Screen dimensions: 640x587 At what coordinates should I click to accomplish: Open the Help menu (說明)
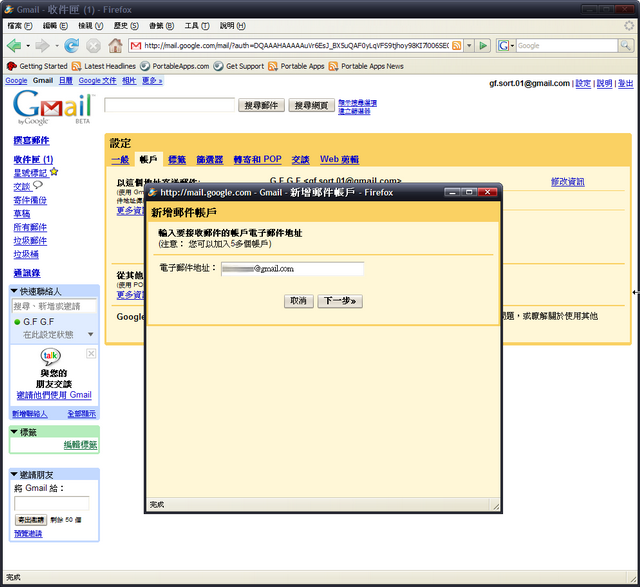click(233, 26)
